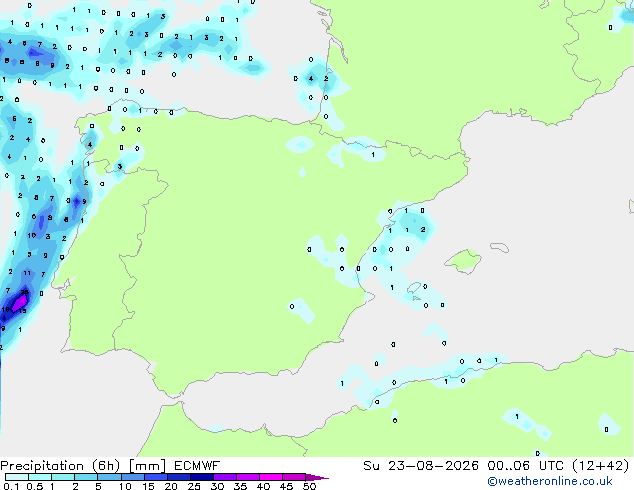Pick the magenta swatch between 40 and 45

(271, 477)
